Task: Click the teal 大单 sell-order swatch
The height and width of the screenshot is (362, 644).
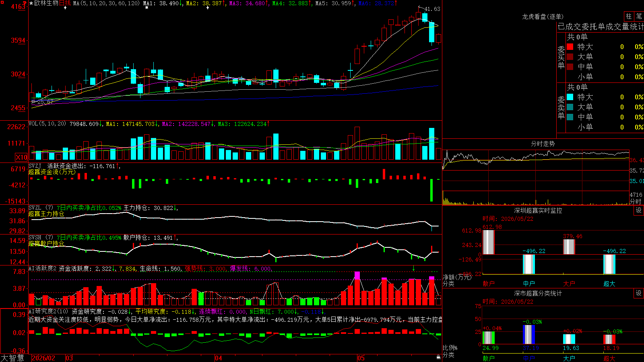Action: pyautogui.click(x=570, y=107)
